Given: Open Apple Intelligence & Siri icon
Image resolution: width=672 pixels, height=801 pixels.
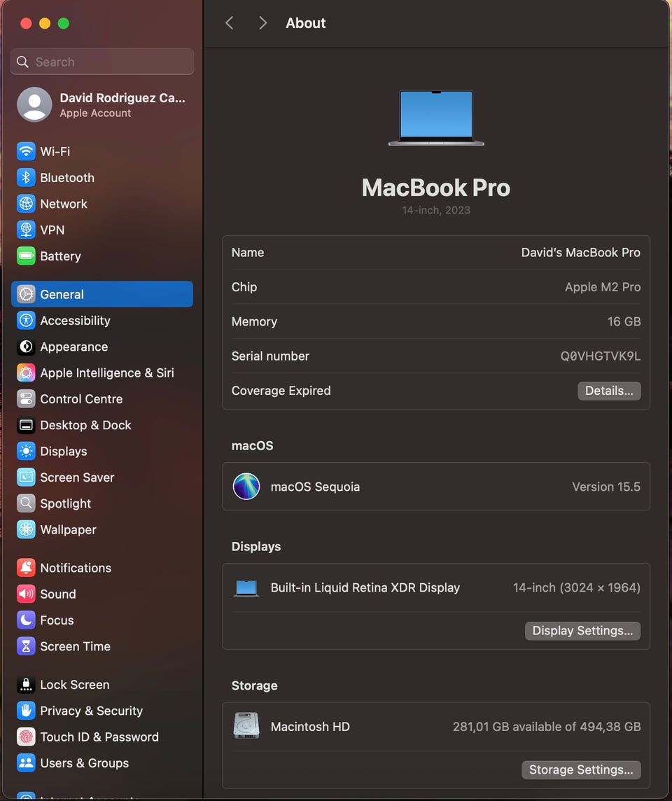Looking at the screenshot, I should coord(26,372).
